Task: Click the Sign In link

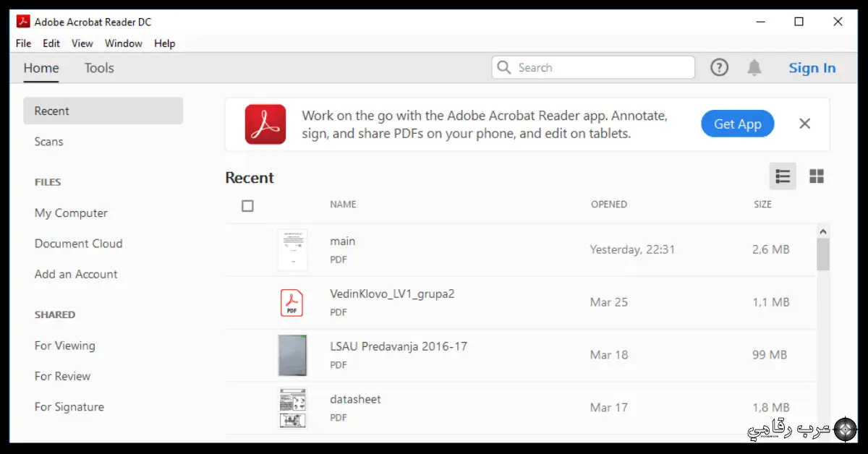Action: click(x=812, y=67)
